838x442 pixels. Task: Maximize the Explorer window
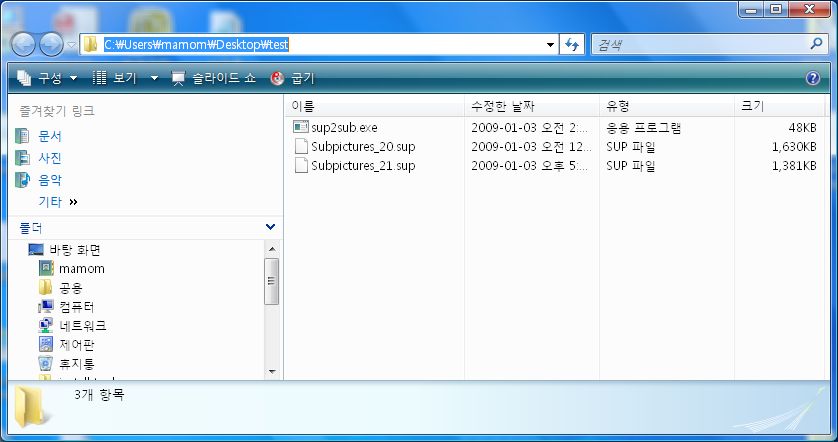(x=776, y=9)
